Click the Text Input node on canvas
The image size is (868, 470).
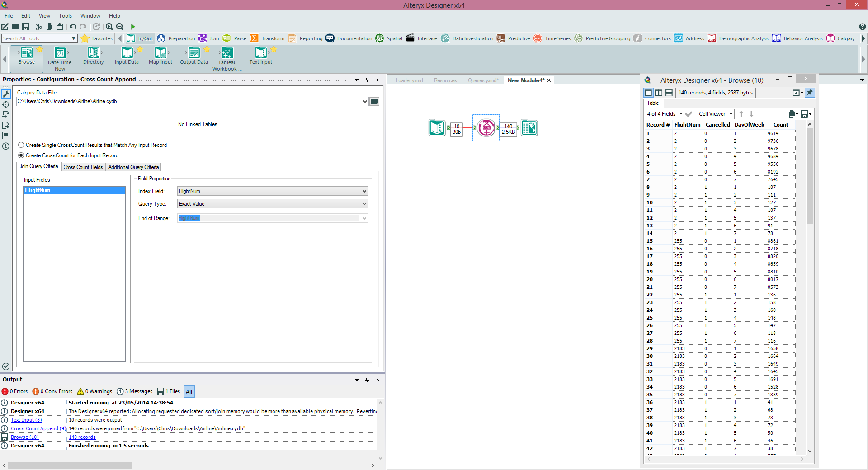[437, 128]
